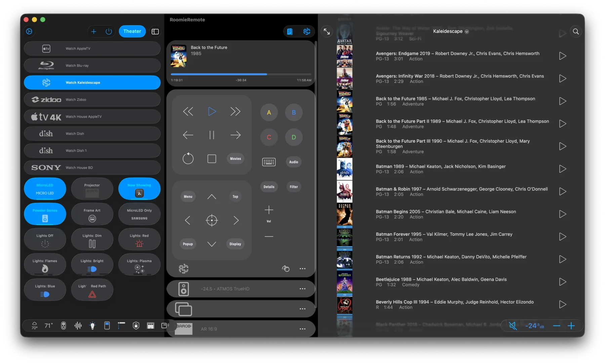Open the search magnifier in Kaleidescape library
This screenshot has height=364, width=605.
click(x=576, y=31)
